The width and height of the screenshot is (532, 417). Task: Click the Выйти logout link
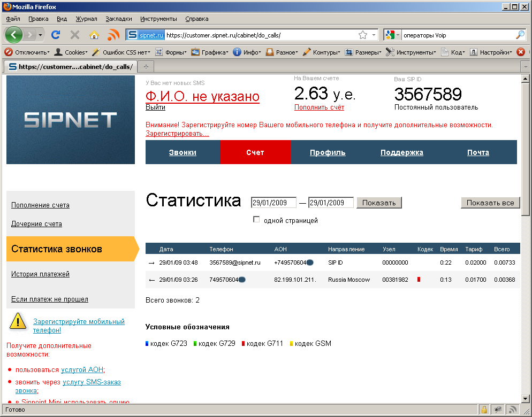coord(155,107)
